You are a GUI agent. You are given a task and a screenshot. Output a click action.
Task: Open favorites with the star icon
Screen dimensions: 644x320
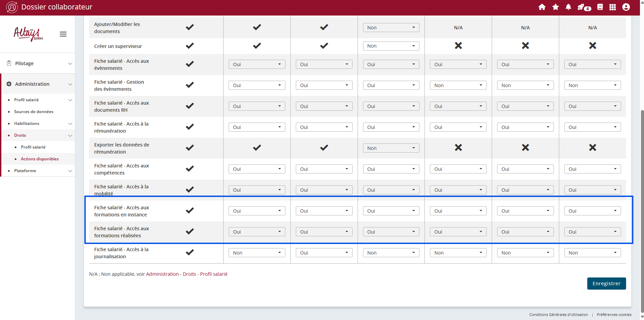[x=556, y=7]
